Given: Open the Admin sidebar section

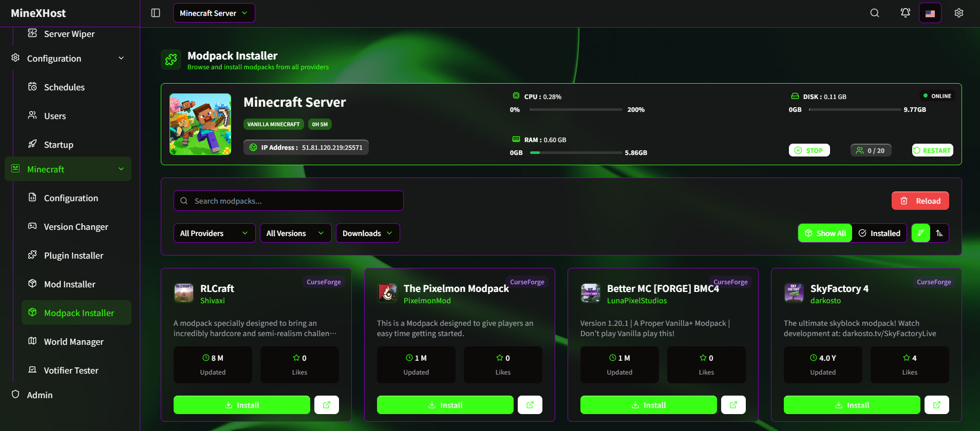Looking at the screenshot, I should pos(68,395).
